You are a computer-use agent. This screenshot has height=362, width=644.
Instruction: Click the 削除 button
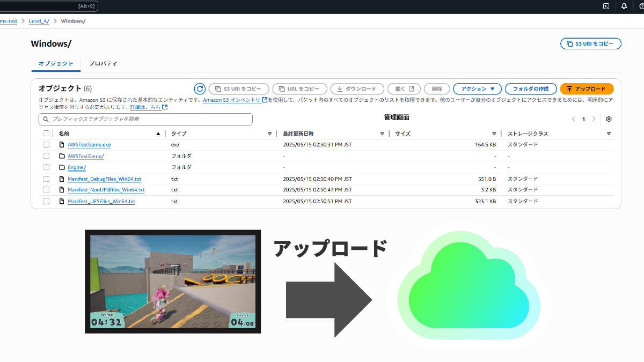437,89
